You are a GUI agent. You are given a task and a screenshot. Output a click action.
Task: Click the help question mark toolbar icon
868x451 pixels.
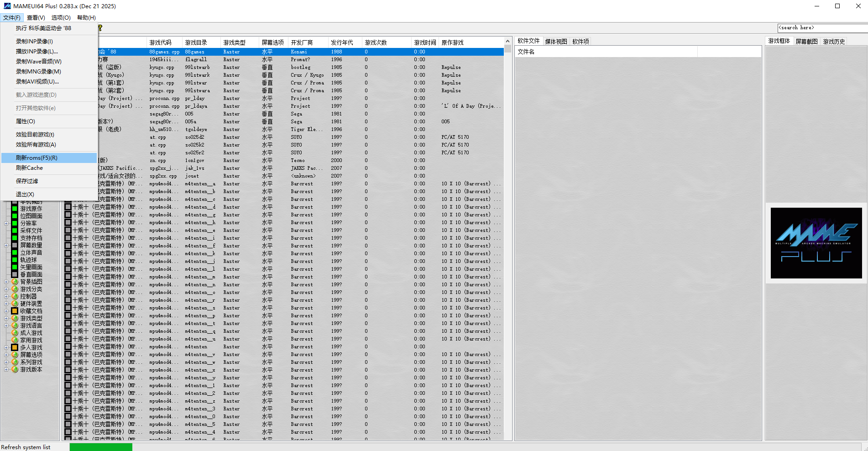100,28
